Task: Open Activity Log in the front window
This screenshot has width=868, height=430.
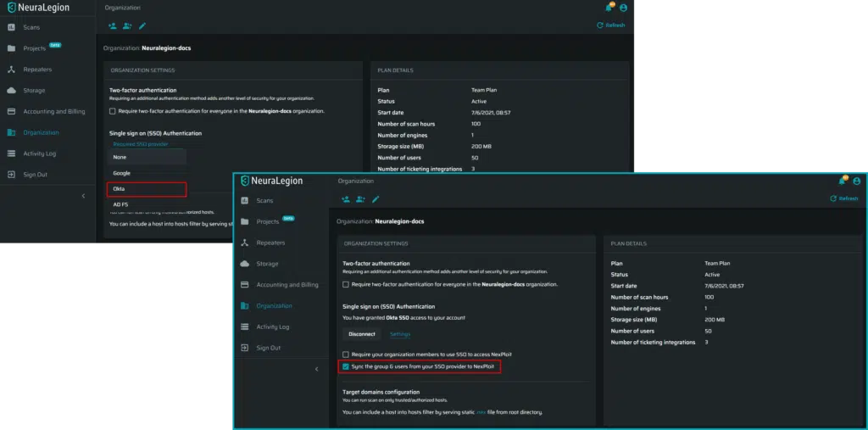Action: pos(272,327)
